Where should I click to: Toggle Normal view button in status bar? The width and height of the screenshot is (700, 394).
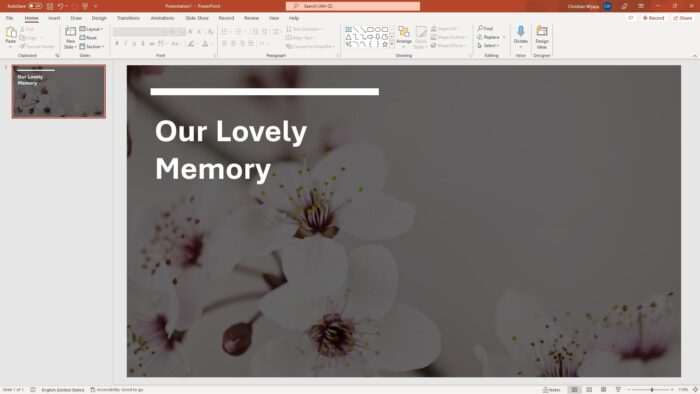tap(574, 390)
